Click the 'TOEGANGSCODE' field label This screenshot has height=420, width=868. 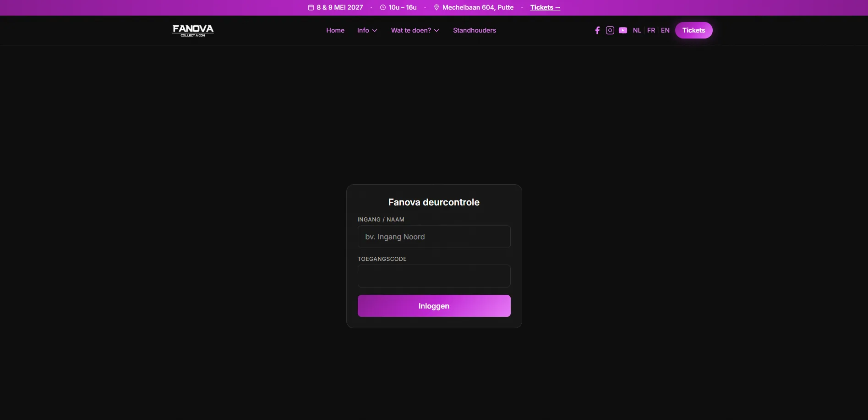[x=382, y=259]
